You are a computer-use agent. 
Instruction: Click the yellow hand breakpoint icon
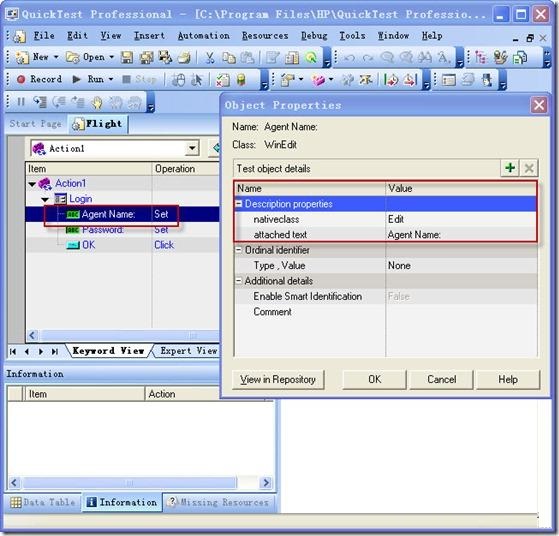point(97,103)
